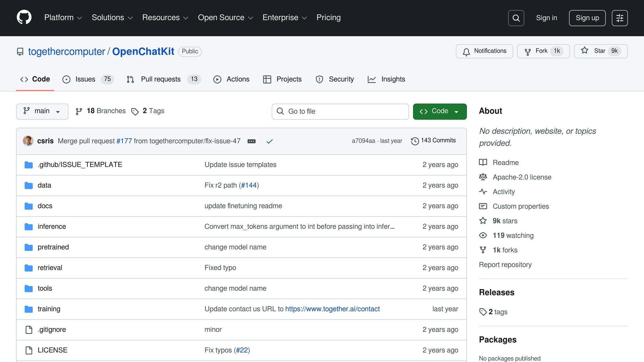Click the GitHub home logo
This screenshot has width=644, height=362.
pos(24,17)
